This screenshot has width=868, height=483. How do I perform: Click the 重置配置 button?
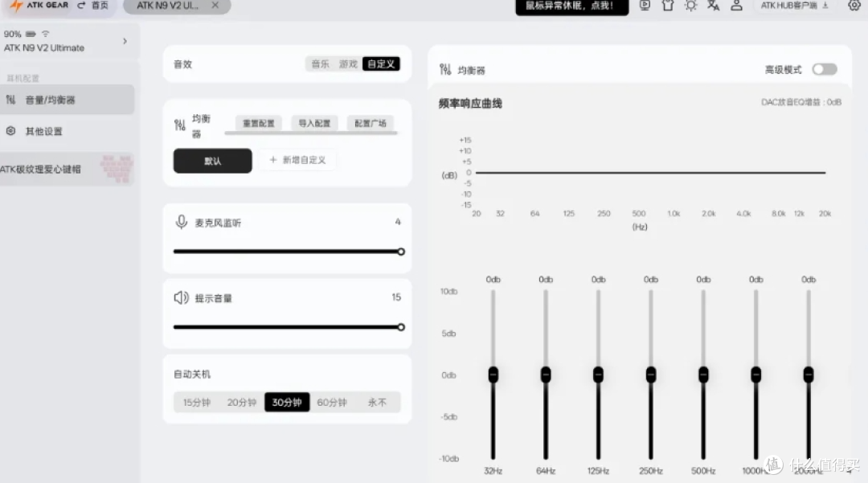(259, 124)
